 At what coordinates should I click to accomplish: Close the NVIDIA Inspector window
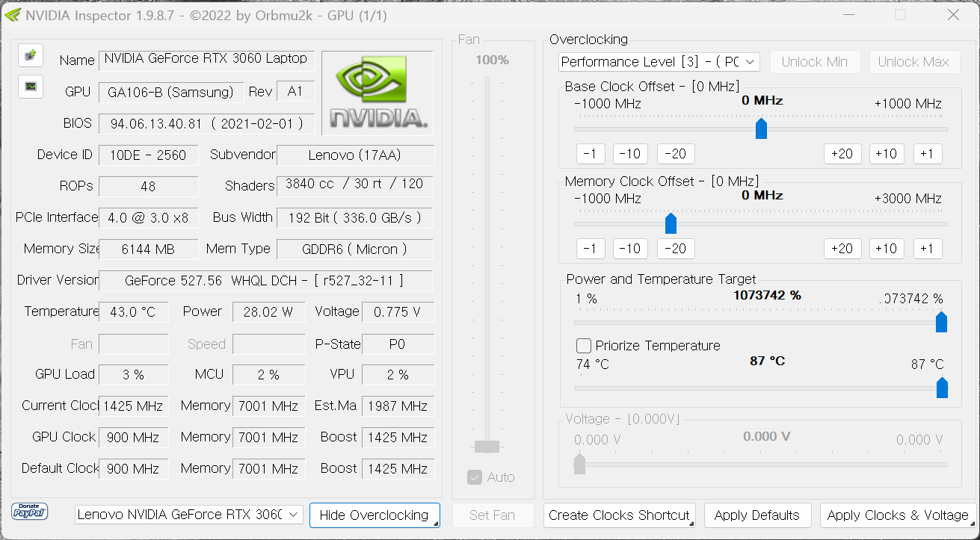coord(953,15)
